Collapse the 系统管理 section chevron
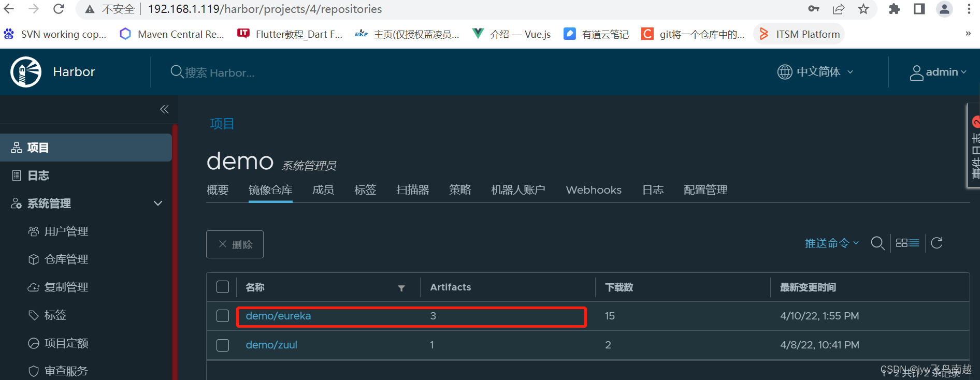Image resolution: width=980 pixels, height=380 pixels. click(x=158, y=203)
